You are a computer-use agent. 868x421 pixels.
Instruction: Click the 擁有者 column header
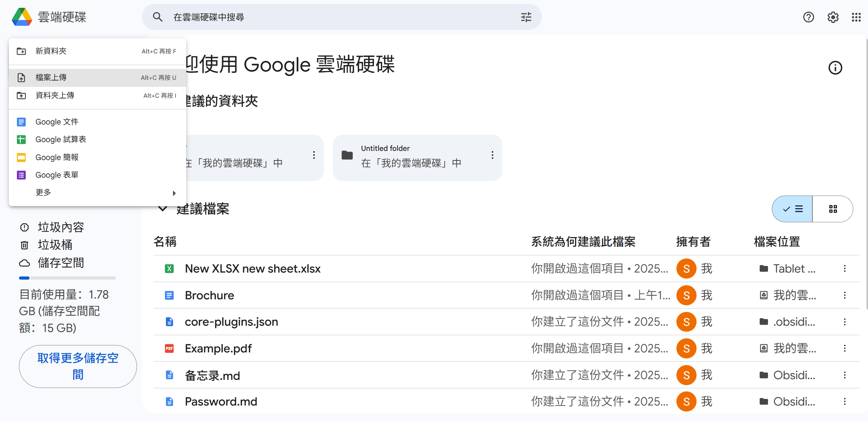[693, 242]
